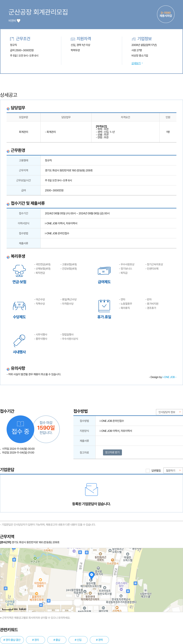Click the 사내행사 microphone icon
The height and width of the screenshot is (644, 183).
19,341
